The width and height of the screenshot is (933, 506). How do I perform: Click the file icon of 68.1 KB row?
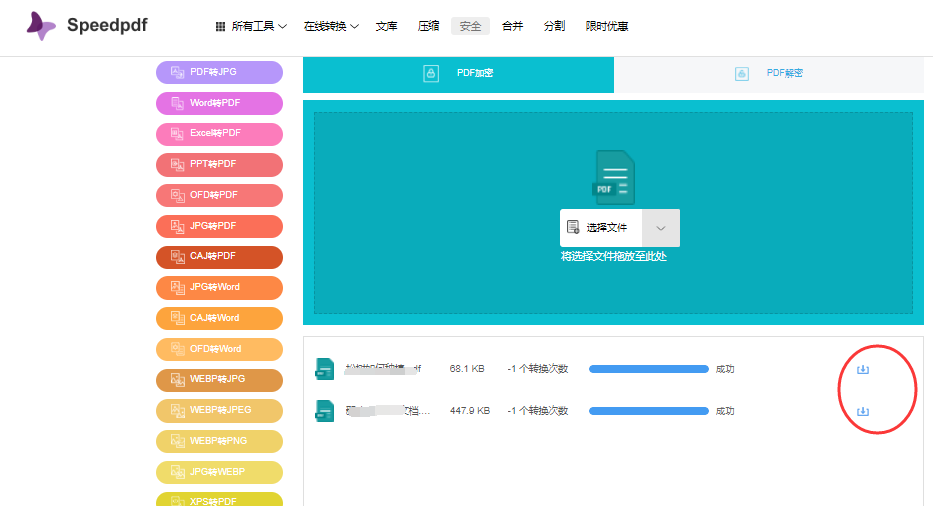(324, 369)
